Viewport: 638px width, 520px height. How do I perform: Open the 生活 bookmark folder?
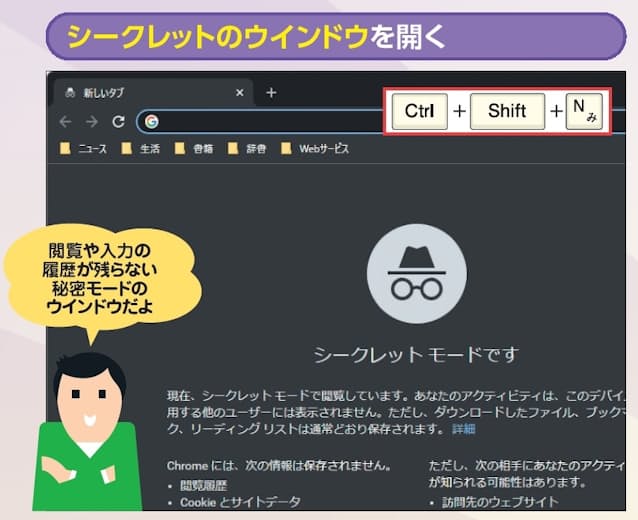[141, 149]
